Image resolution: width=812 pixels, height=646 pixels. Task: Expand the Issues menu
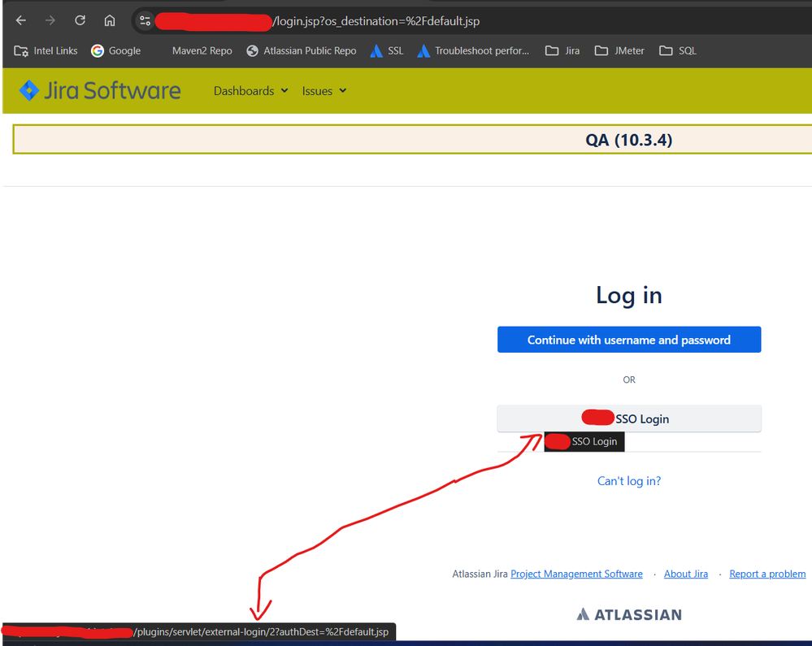(x=324, y=91)
